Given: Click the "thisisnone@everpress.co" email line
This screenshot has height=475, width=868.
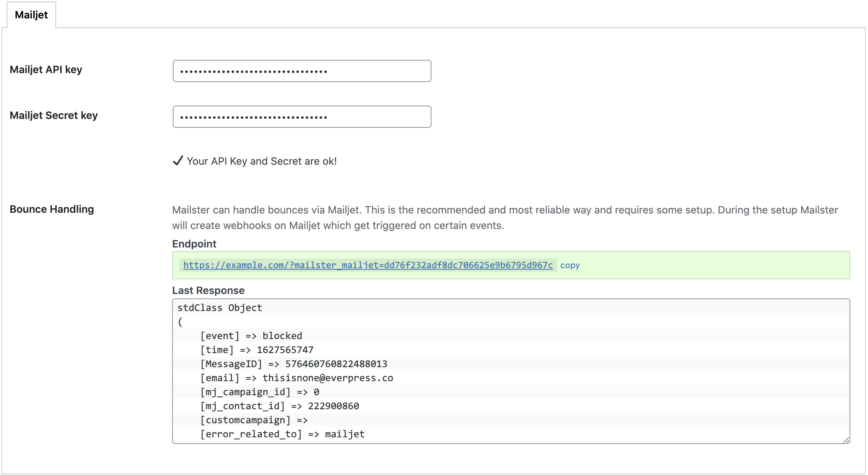Looking at the screenshot, I should point(297,378).
